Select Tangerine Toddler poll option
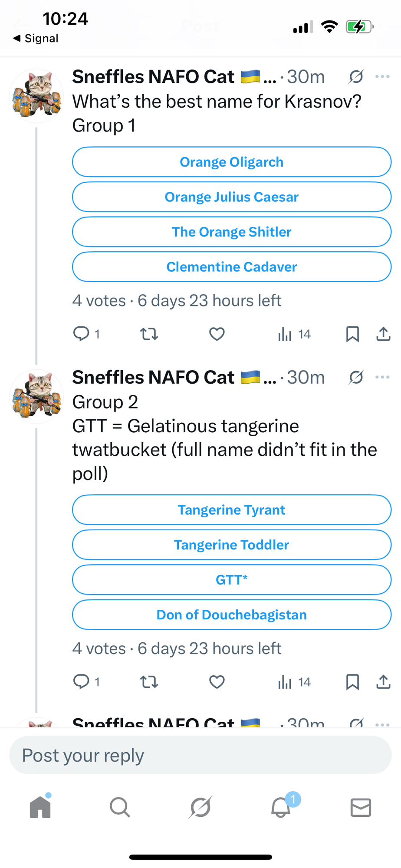The image size is (401, 868). (x=231, y=545)
